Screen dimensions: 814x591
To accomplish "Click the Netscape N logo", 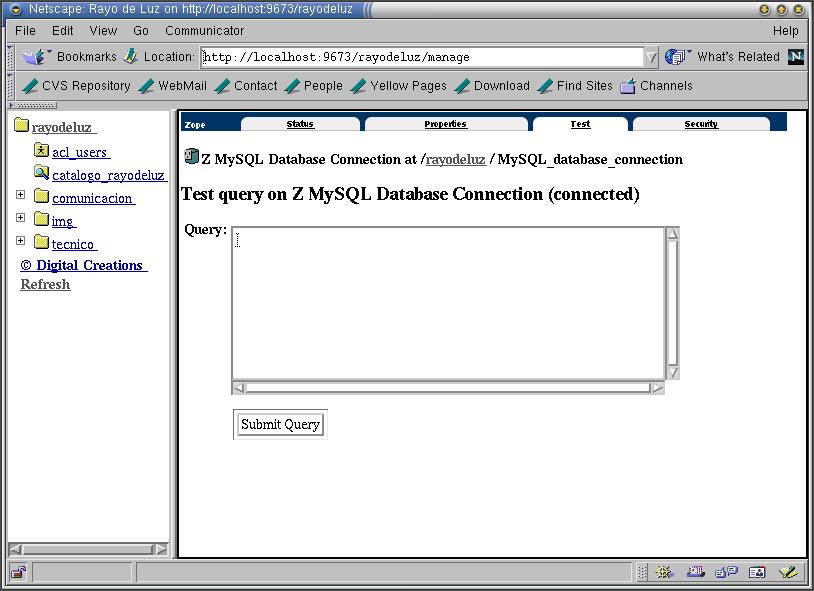I will [795, 57].
